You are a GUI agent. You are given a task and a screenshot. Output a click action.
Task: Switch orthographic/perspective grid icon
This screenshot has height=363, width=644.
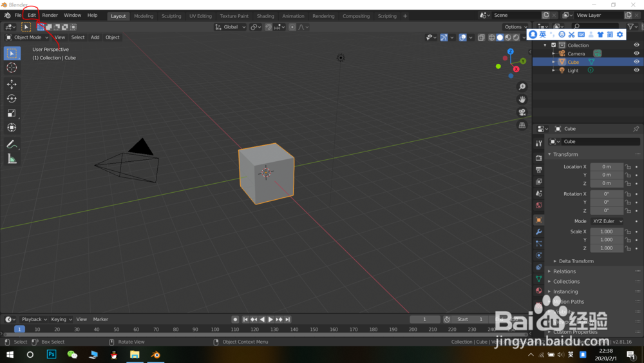522,125
